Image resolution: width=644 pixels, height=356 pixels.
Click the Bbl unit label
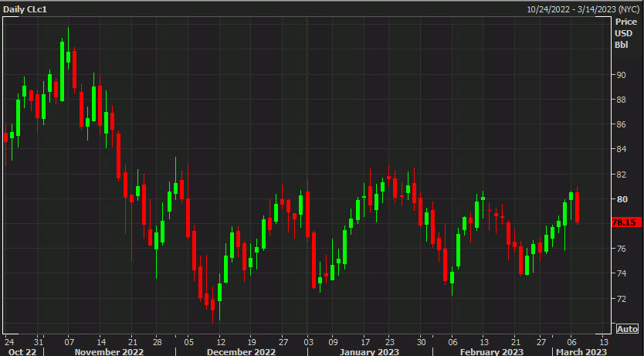pyautogui.click(x=622, y=45)
